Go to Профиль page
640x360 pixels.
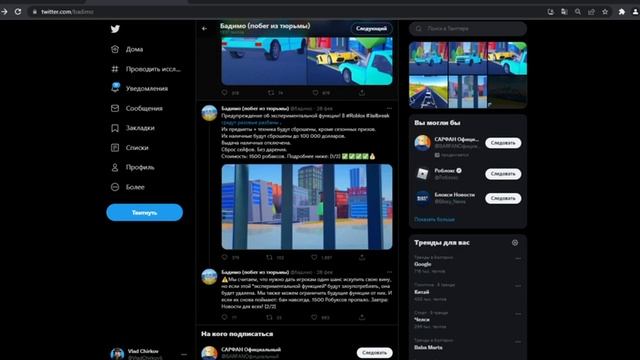[x=140, y=167]
